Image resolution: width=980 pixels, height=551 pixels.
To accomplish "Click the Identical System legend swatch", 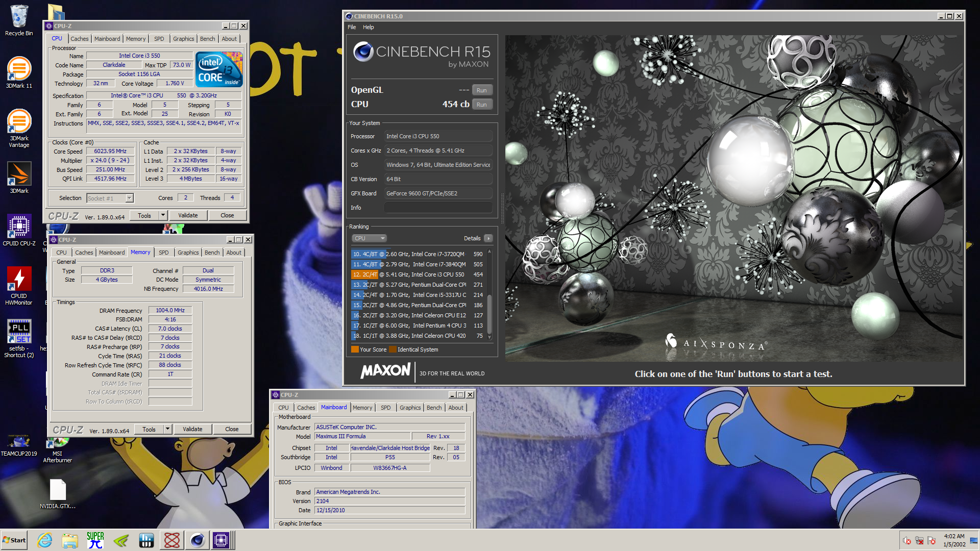I will 393,349.
